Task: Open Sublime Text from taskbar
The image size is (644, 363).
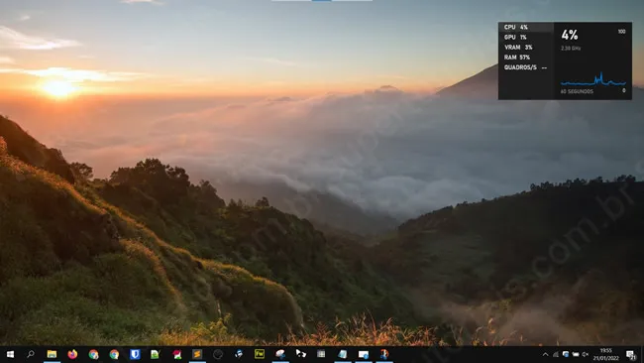Action: coord(197,354)
